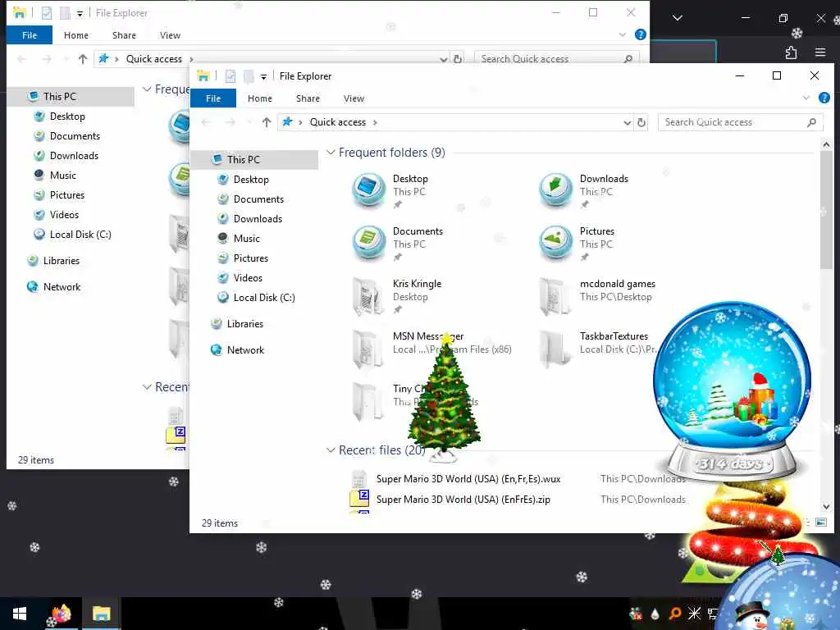Collapse the Frequent folders group in front window
The height and width of the screenshot is (630, 840).
pyautogui.click(x=331, y=153)
